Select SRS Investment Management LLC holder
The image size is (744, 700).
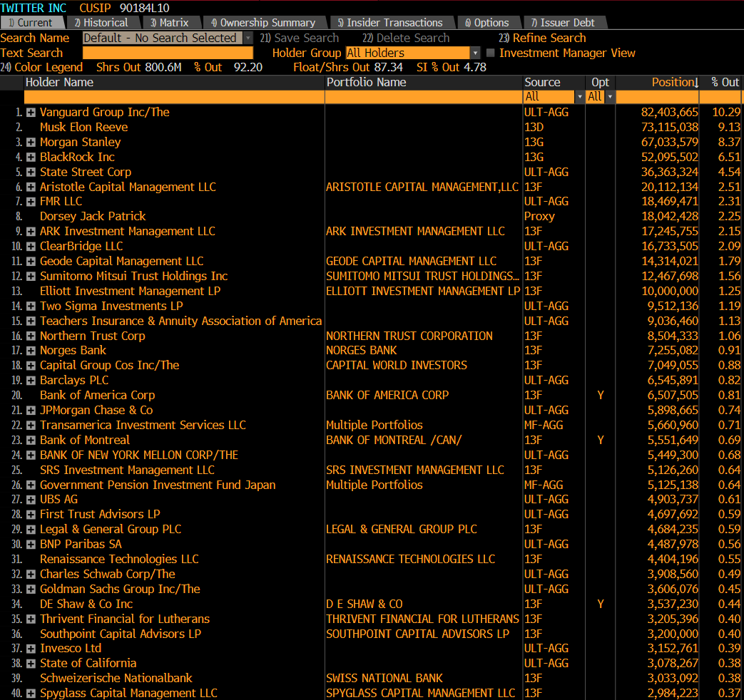click(127, 470)
